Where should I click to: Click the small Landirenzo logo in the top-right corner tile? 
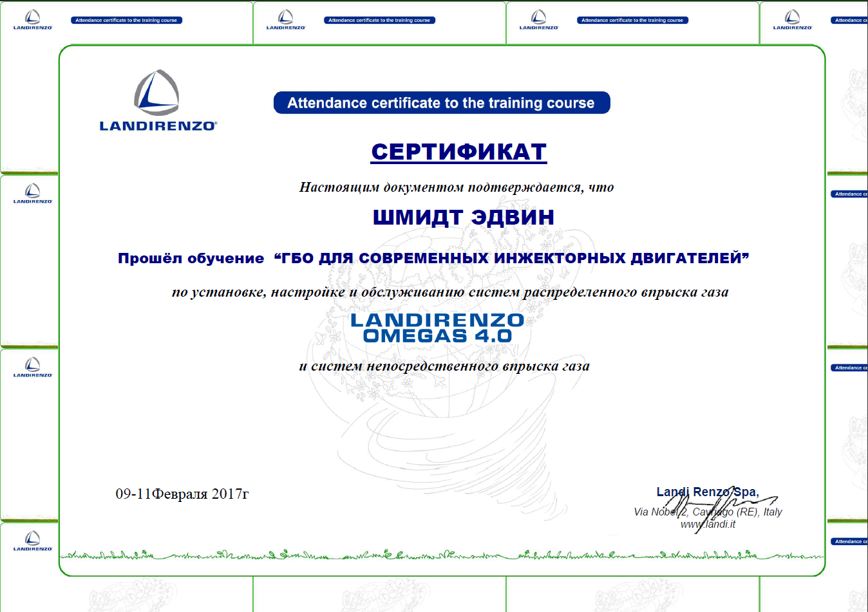click(792, 20)
